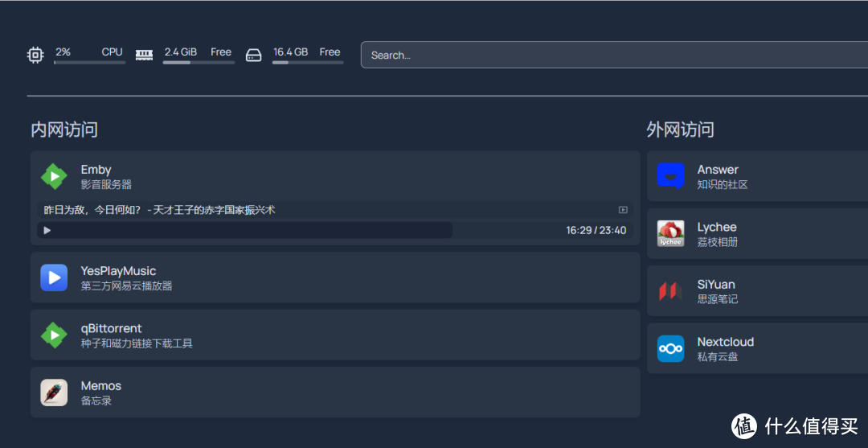This screenshot has height=448, width=868.
Task: Click the disk storage icon
Action: click(254, 55)
